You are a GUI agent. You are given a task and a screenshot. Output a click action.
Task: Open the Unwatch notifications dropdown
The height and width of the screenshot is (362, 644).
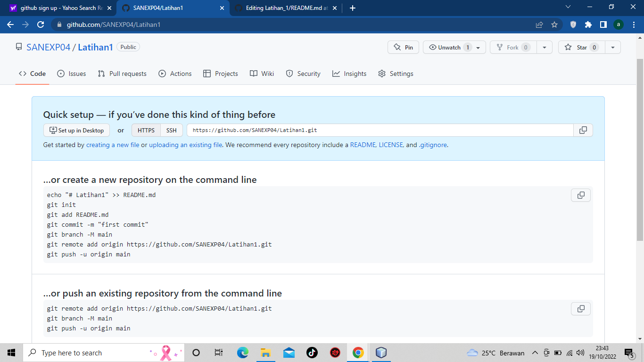(x=454, y=47)
